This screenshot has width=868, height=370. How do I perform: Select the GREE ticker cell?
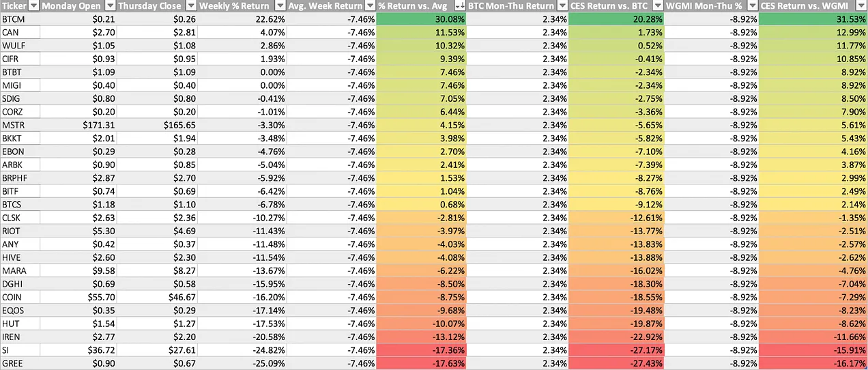click(x=19, y=365)
